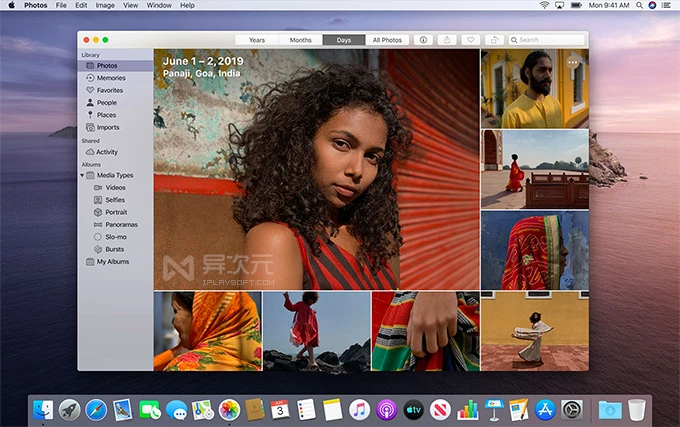Image resolution: width=680 pixels, height=427 pixels.
Task: Select Slo-mo under Media Types
Action: pos(115,237)
